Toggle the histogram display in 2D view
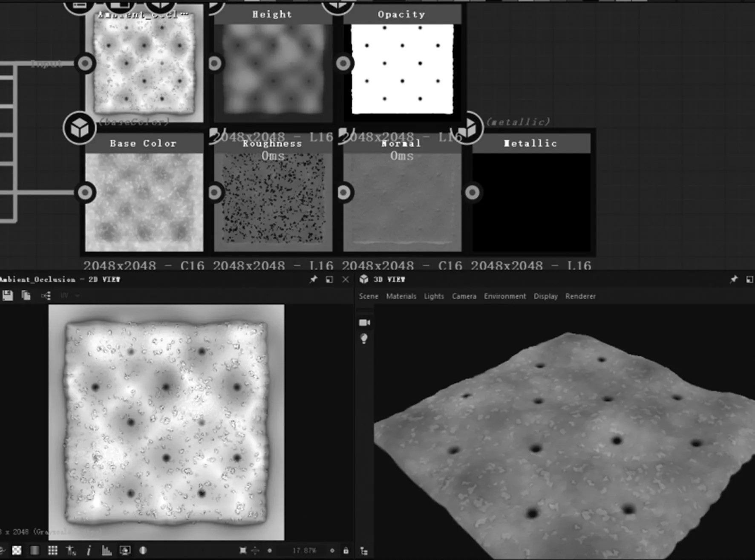This screenshot has height=560, width=755. (x=107, y=550)
